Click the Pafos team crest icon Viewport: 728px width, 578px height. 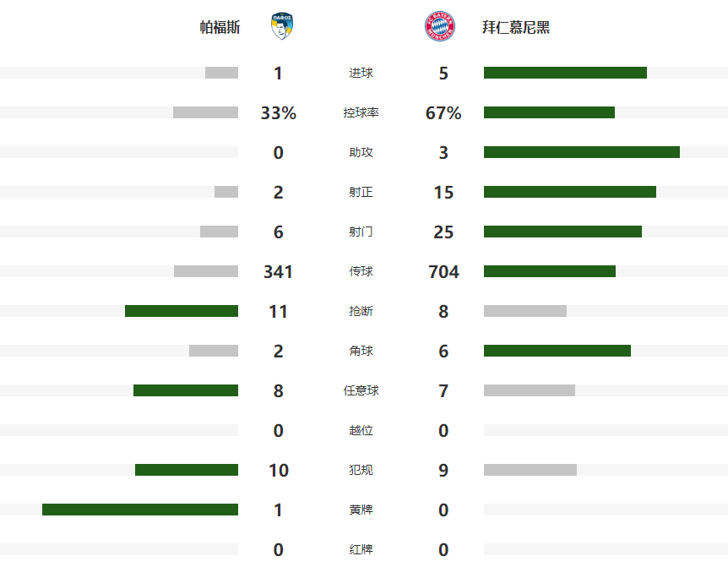pos(281,27)
